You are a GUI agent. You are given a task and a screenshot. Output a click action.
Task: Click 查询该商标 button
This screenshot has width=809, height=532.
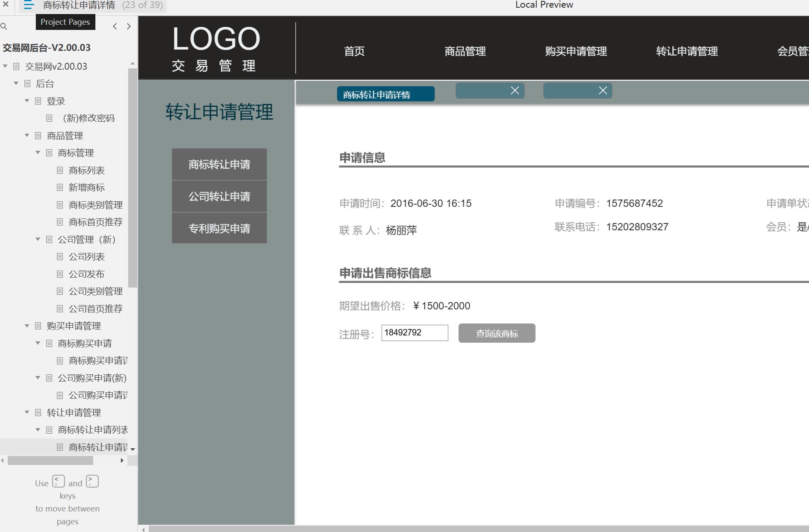coord(497,333)
